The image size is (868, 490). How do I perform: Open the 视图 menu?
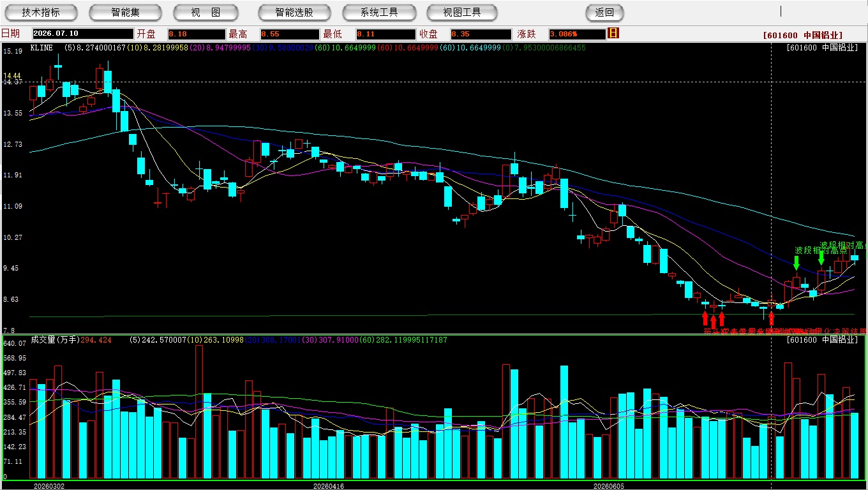click(206, 12)
